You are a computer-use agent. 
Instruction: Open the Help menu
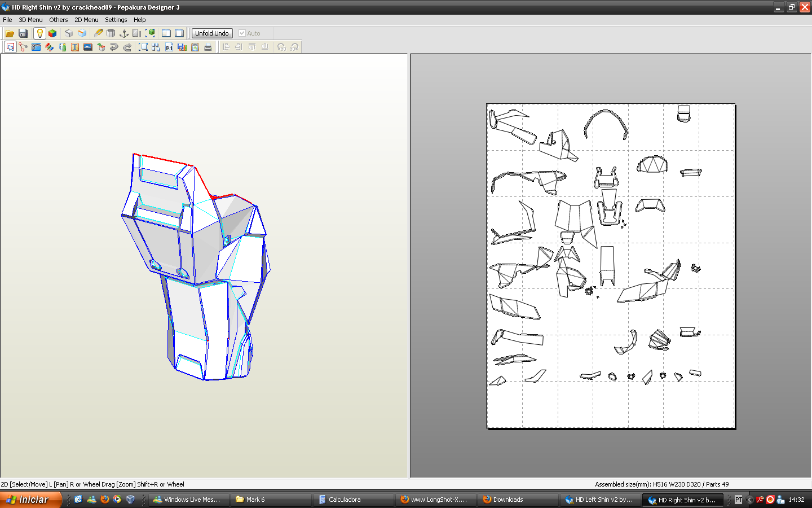[x=140, y=20]
